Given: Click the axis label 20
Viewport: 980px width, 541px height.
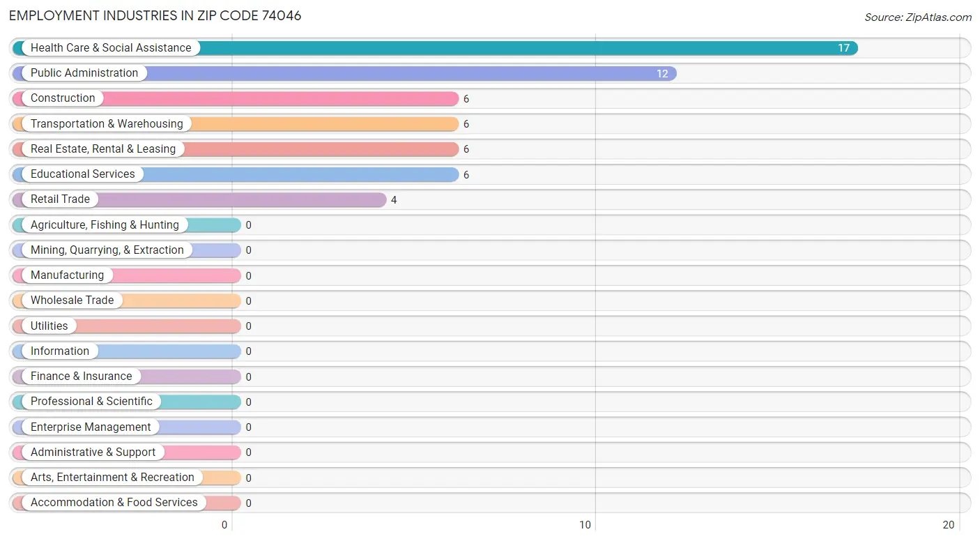Looking at the screenshot, I should tap(948, 525).
